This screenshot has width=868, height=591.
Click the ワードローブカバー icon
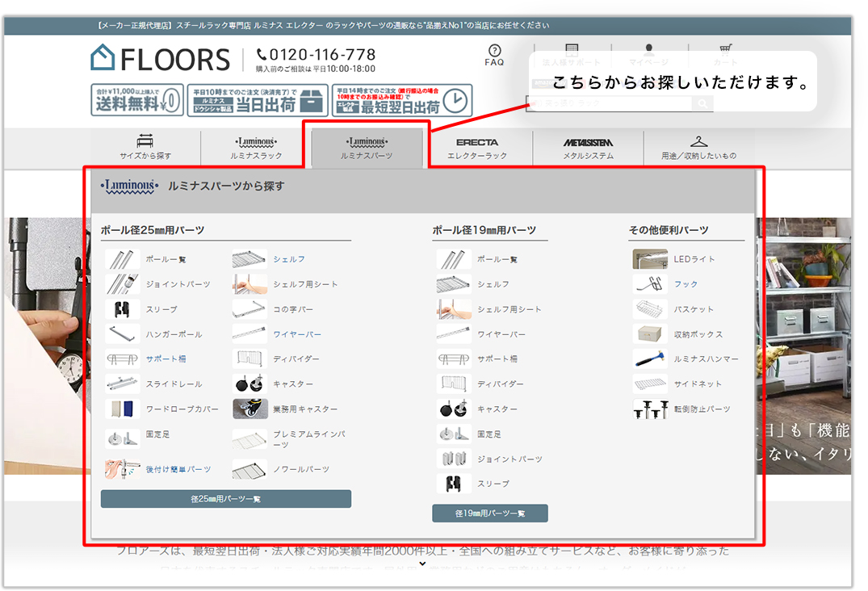pos(122,409)
